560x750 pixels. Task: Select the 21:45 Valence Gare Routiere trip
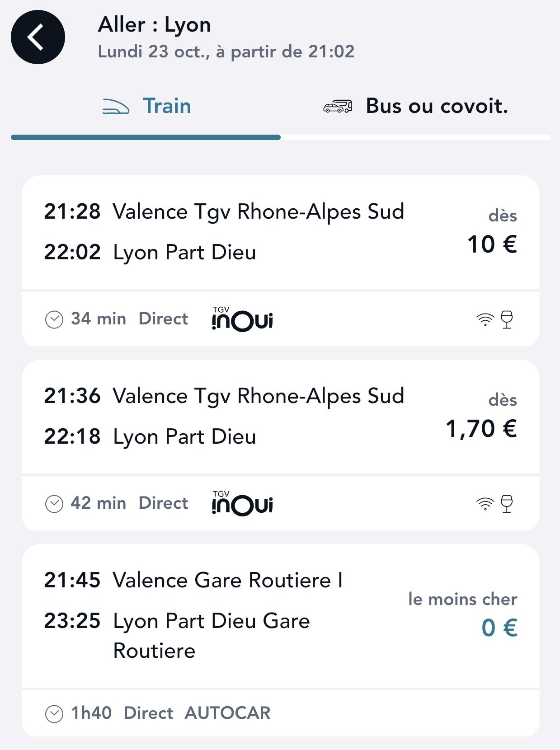pyautogui.click(x=226, y=615)
